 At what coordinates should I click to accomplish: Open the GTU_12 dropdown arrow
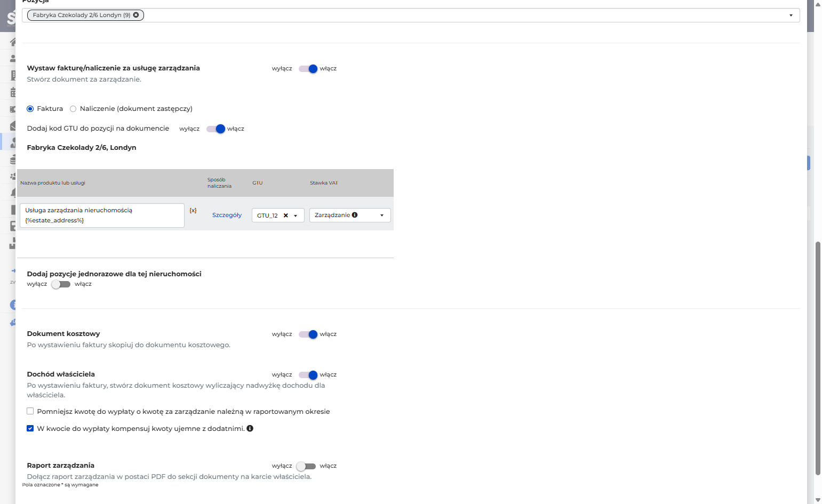pyautogui.click(x=296, y=216)
